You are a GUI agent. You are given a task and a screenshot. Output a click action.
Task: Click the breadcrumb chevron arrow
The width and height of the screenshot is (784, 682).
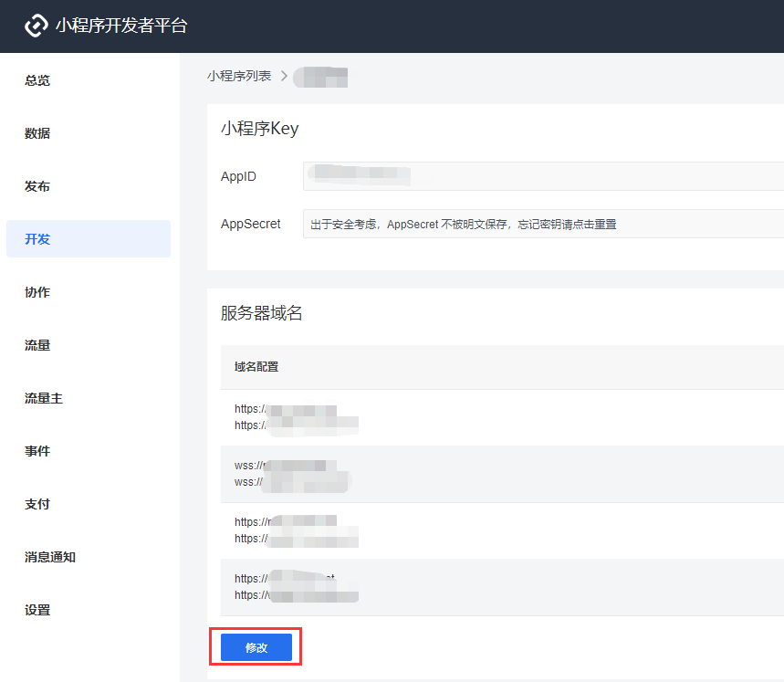pos(284,76)
